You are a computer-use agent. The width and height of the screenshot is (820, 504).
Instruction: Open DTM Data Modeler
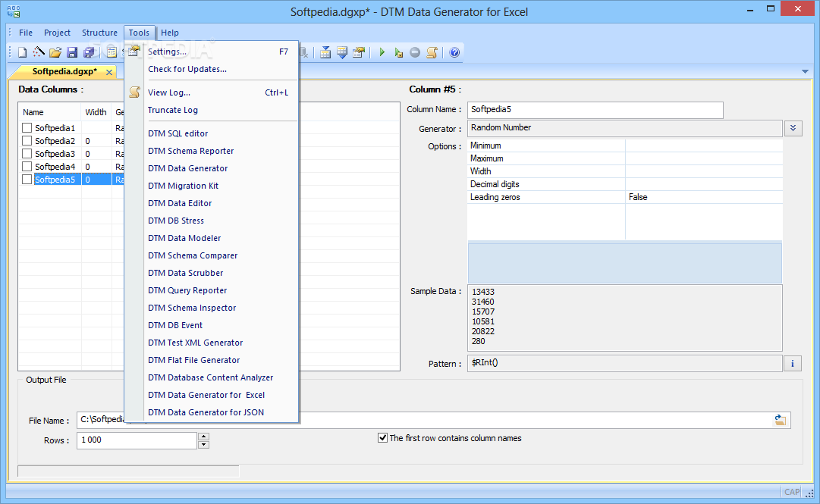212,238
